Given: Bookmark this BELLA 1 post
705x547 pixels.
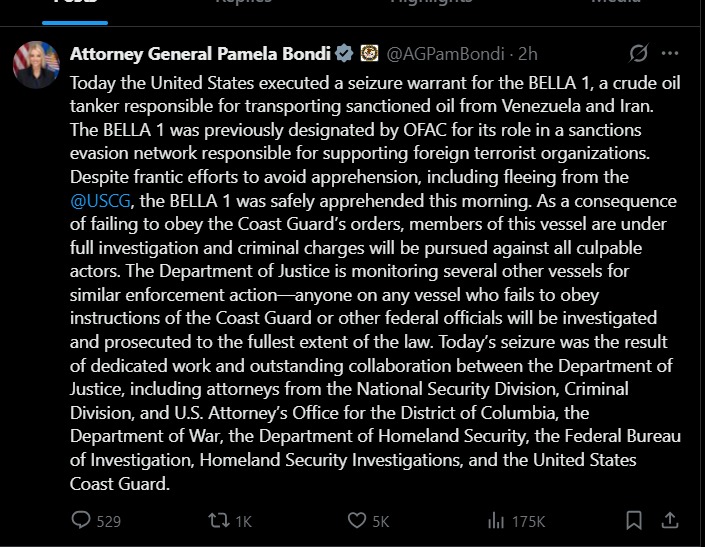Looking at the screenshot, I should [633, 520].
